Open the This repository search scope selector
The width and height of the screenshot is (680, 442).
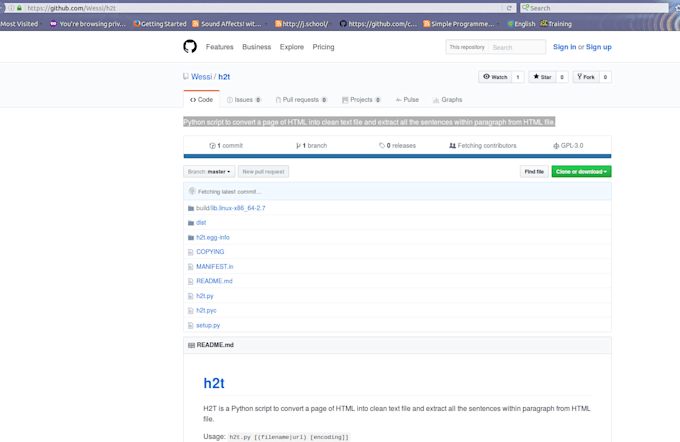tap(467, 47)
